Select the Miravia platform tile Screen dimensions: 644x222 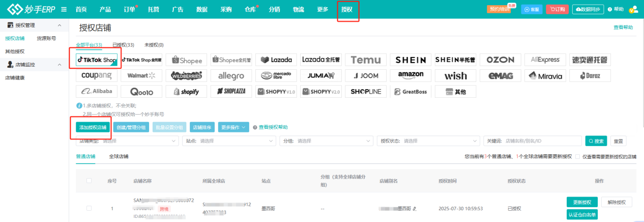pos(545,76)
